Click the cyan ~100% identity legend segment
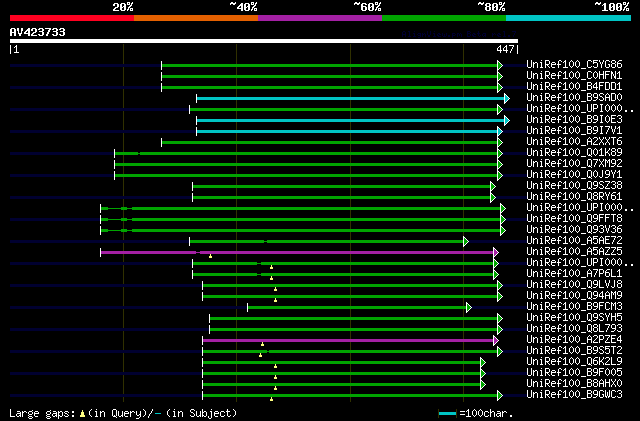The width and height of the screenshot is (640, 421). tap(569, 18)
